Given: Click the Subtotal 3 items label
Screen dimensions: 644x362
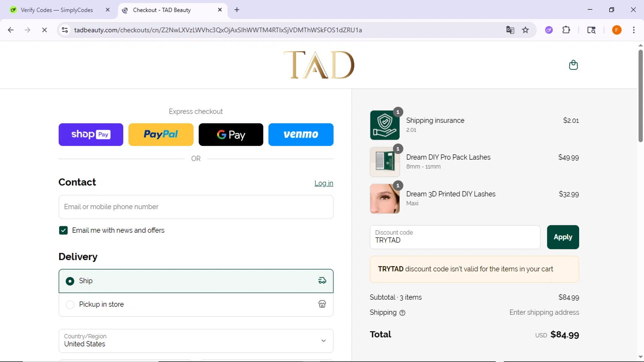Looking at the screenshot, I should click(x=396, y=297).
